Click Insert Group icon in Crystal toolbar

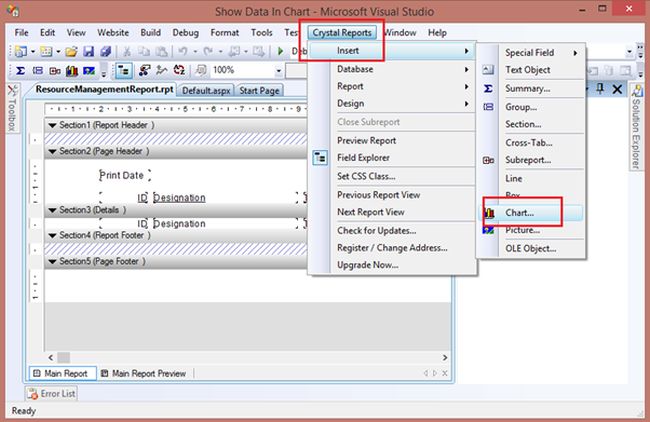click(x=38, y=71)
